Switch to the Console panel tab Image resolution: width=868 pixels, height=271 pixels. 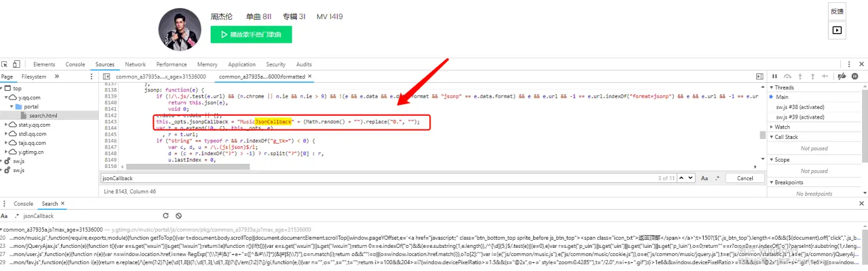[75, 64]
